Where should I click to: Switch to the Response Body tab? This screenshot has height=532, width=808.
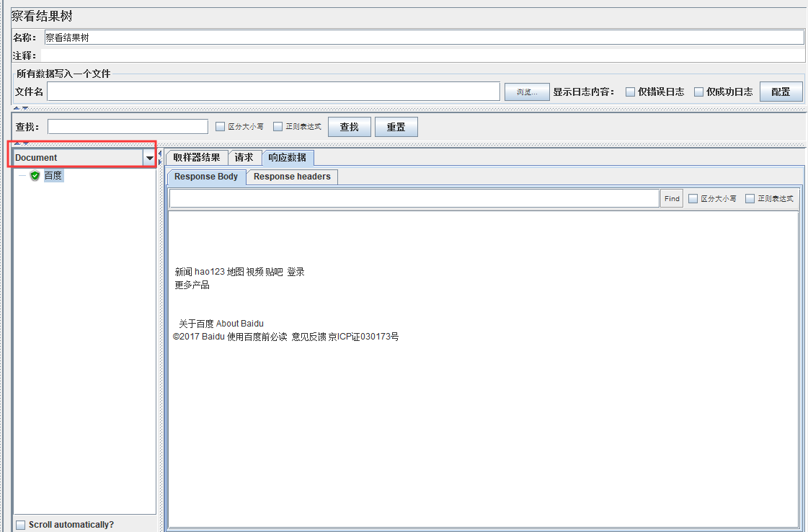(205, 177)
